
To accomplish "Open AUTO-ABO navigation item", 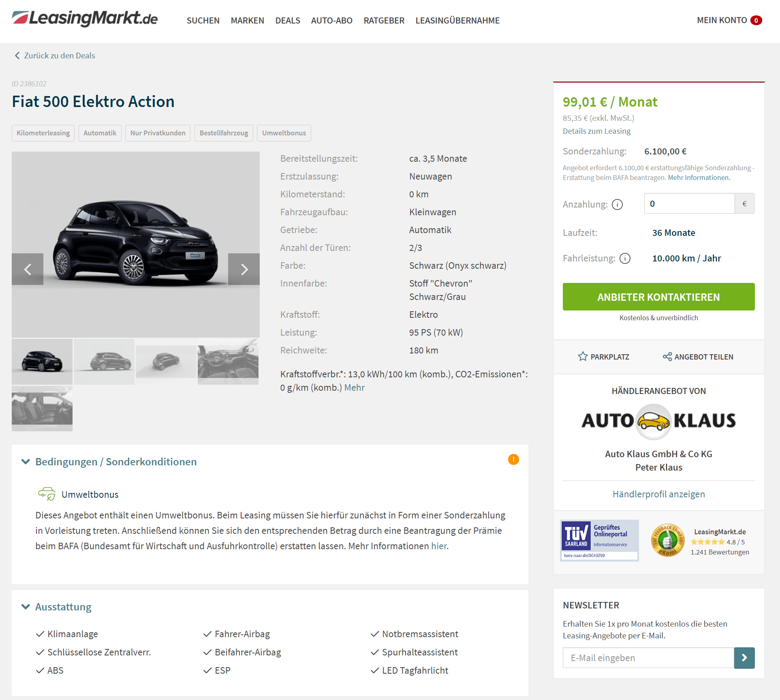I will [331, 20].
